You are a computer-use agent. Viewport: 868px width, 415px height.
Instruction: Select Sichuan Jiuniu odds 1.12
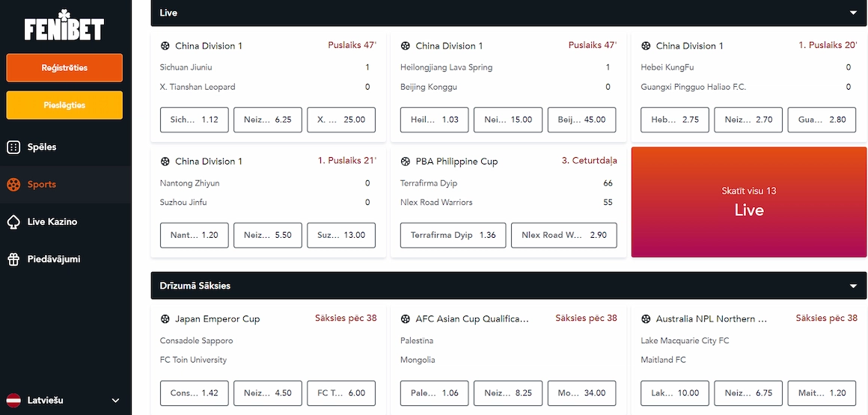point(195,120)
